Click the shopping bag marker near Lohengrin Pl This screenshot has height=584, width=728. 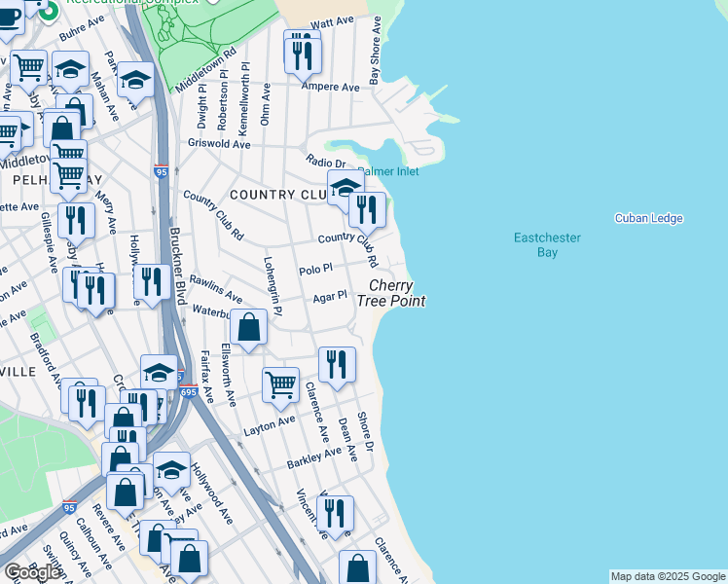(249, 328)
